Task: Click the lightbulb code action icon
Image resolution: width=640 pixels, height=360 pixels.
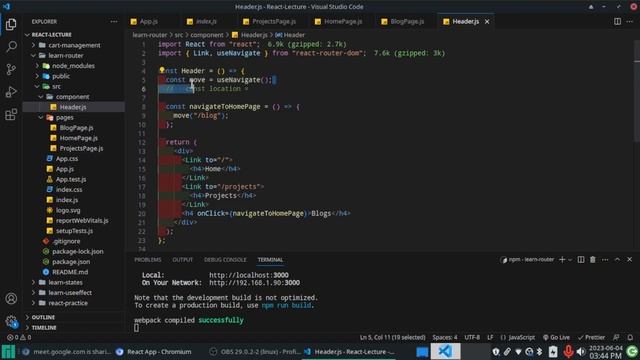Action: pos(162,70)
